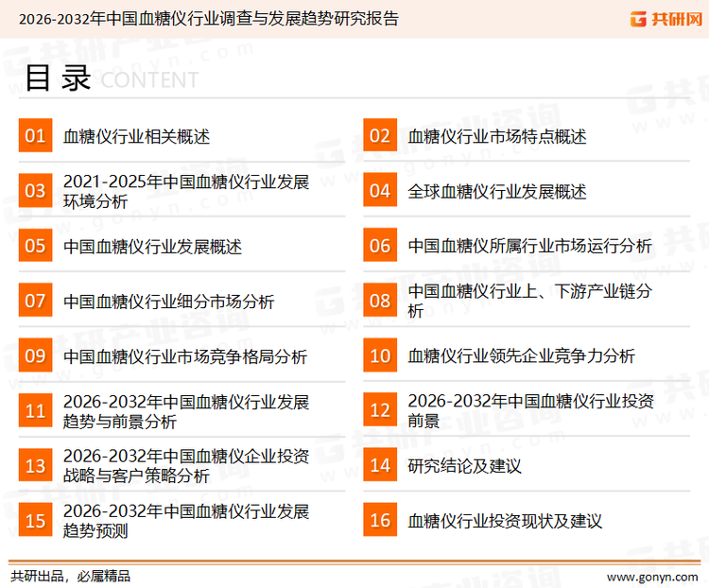The height and width of the screenshot is (588, 709).
Task: Click the report title in header bar
Action: (209, 19)
